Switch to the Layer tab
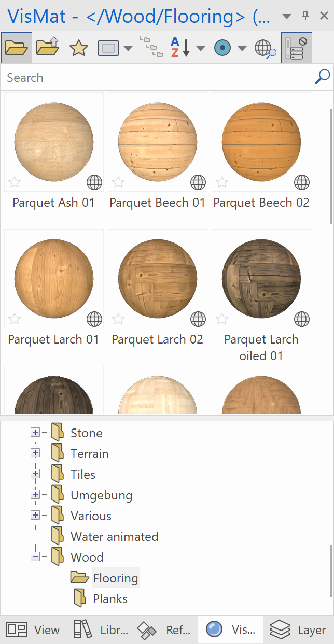Screen dimensions: 334x644 [299, 630]
